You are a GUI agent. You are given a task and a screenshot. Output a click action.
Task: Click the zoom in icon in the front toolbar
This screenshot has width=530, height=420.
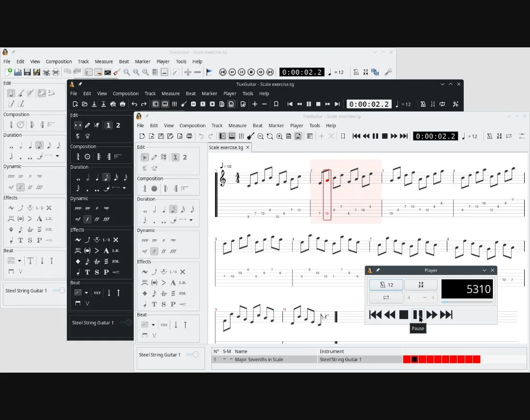pyautogui.click(x=279, y=136)
